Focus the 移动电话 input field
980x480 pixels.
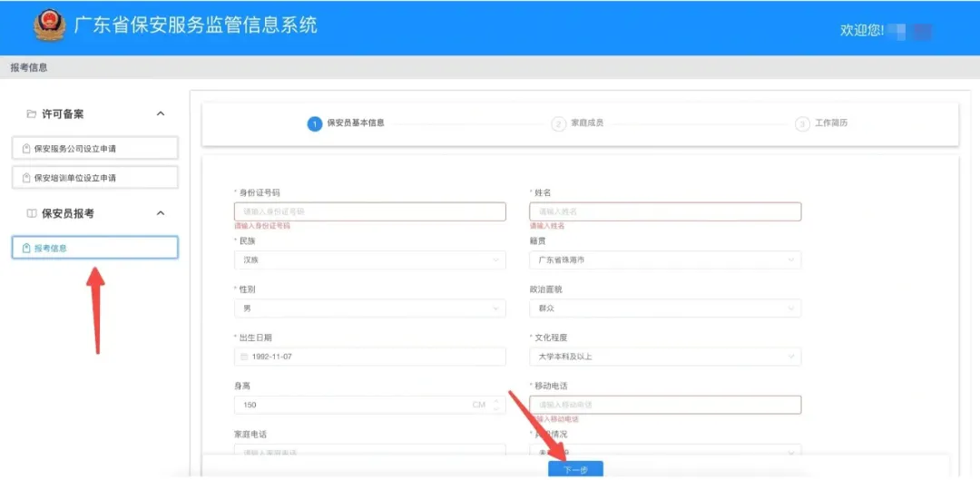tap(665, 405)
